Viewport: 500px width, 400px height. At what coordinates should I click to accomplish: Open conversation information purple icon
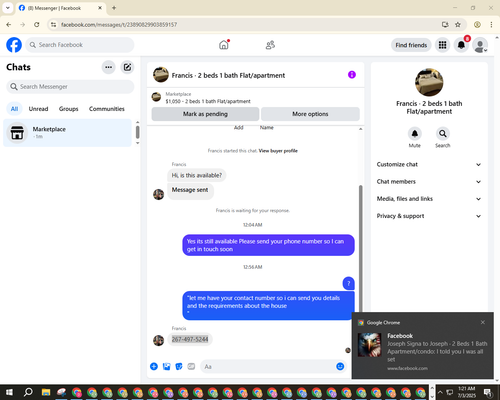click(x=352, y=75)
